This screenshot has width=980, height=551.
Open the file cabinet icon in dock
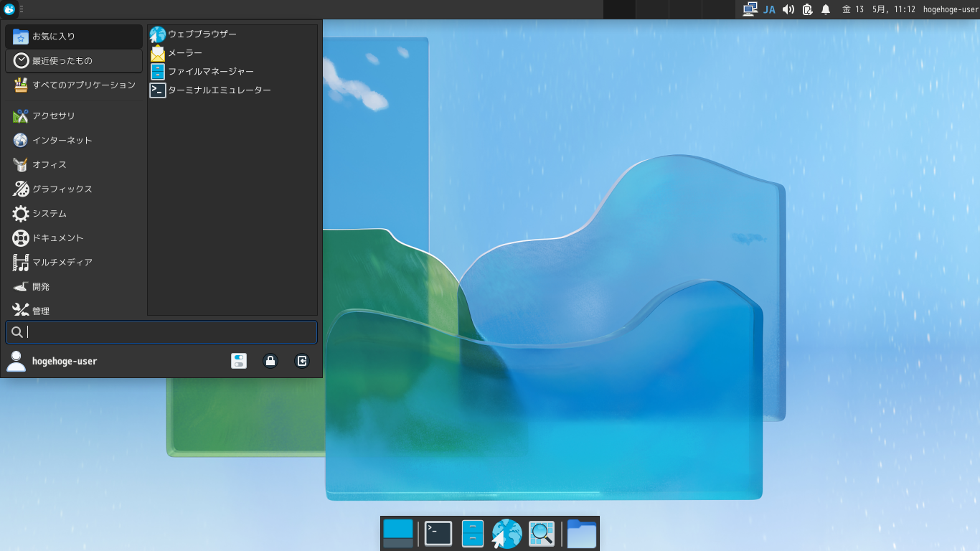pos(473,534)
